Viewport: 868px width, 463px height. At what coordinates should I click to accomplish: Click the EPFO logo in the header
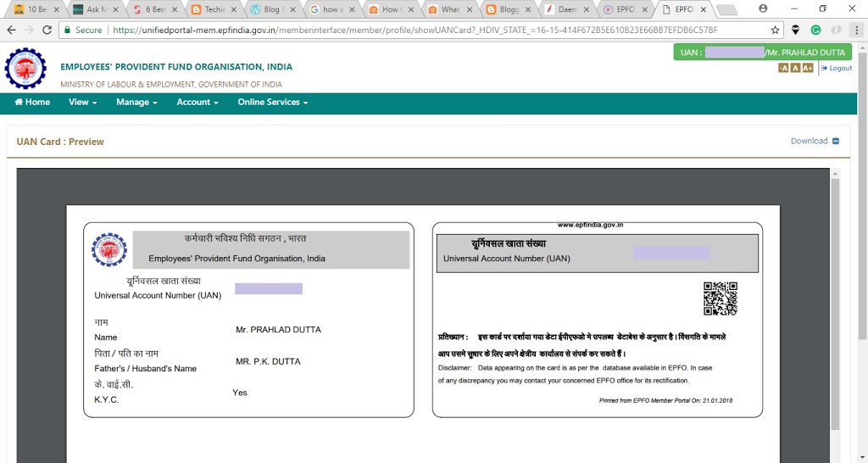(x=25, y=68)
